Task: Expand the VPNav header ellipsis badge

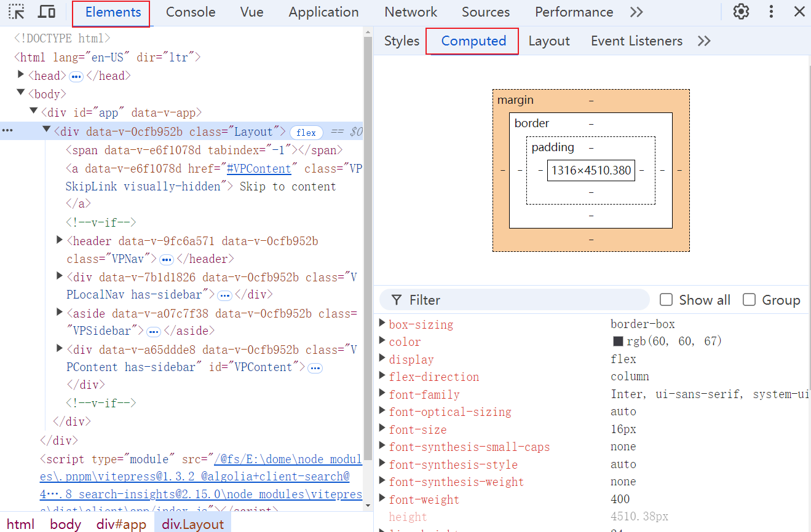Action: coord(167,259)
